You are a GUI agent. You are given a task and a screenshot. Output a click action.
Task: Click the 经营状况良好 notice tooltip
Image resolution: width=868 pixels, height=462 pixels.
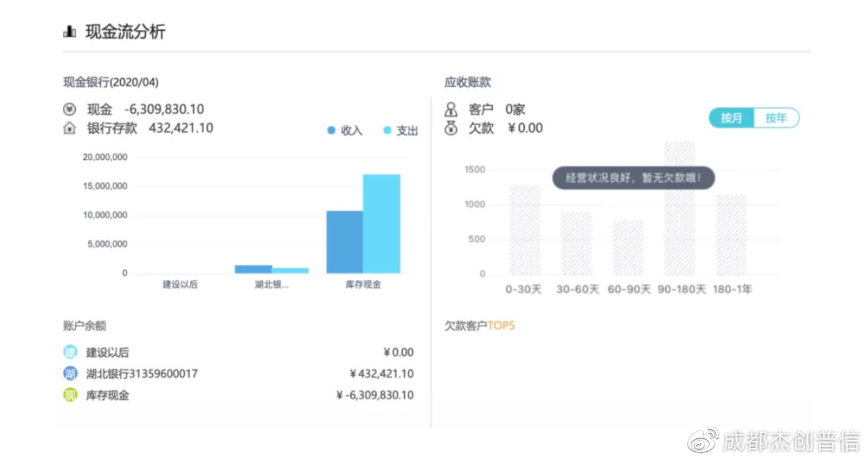pos(633,178)
